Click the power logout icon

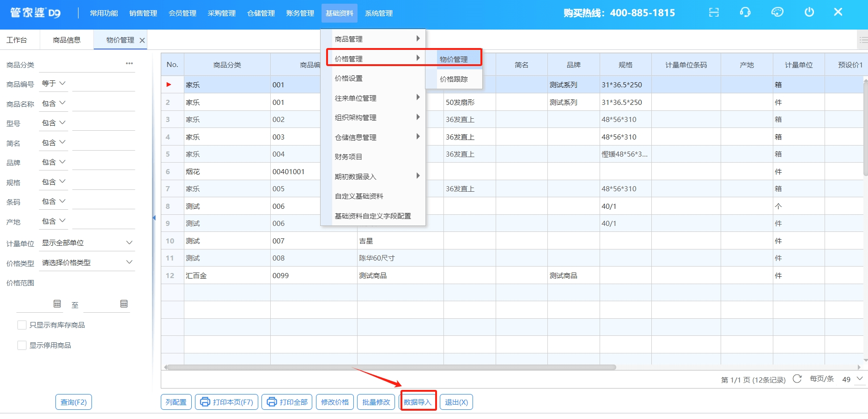[x=809, y=12]
